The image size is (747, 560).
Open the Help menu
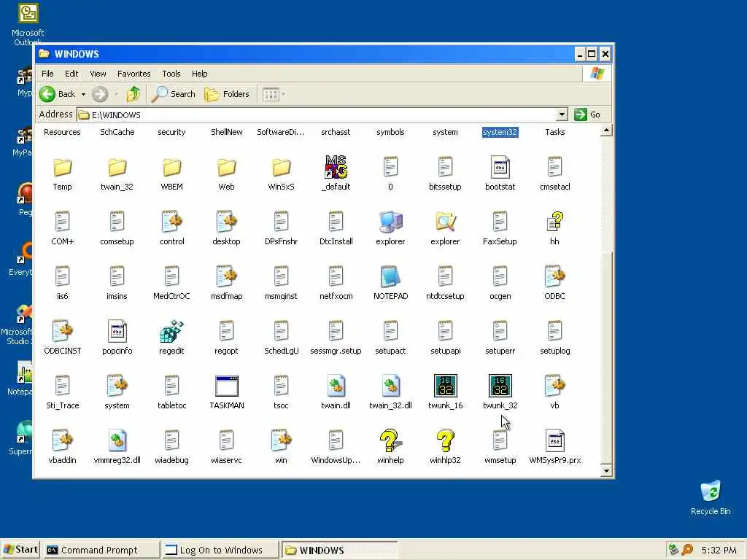coord(200,74)
